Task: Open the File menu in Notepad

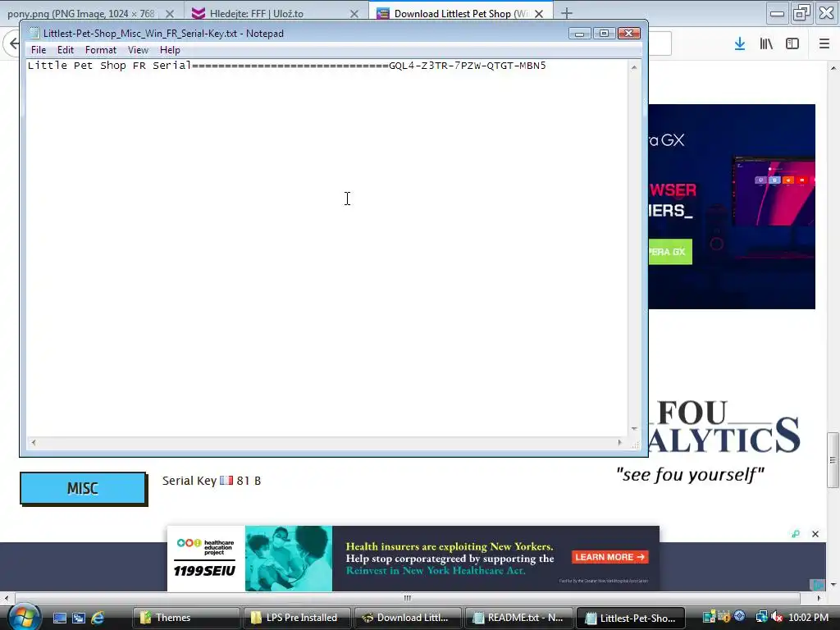Action: [38, 50]
